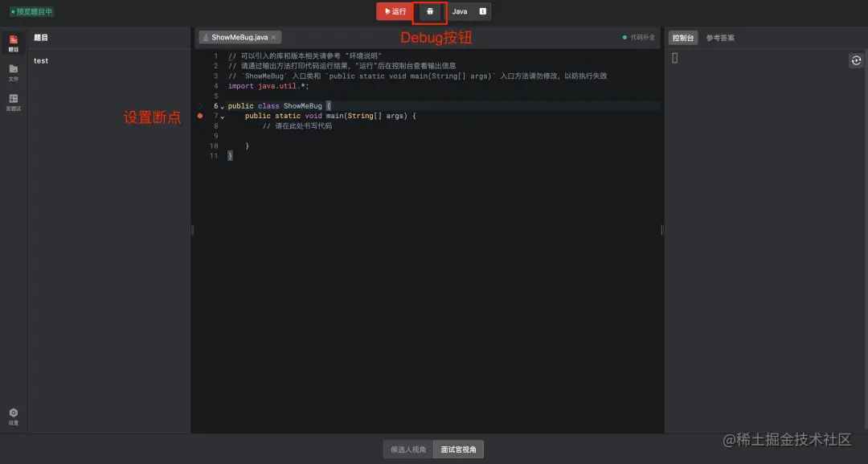The image size is (868, 464).
Task: Open the 文件 files panel in sidebar
Action: 14,73
